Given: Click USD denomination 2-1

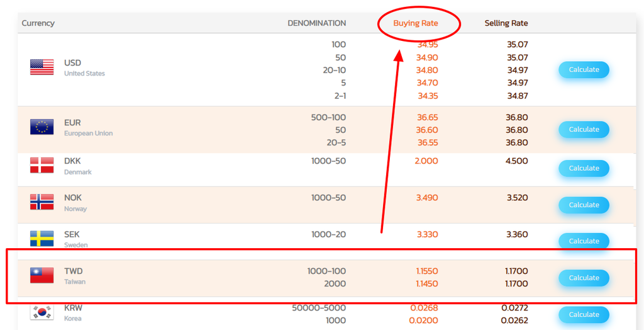Looking at the screenshot, I should [x=340, y=96].
